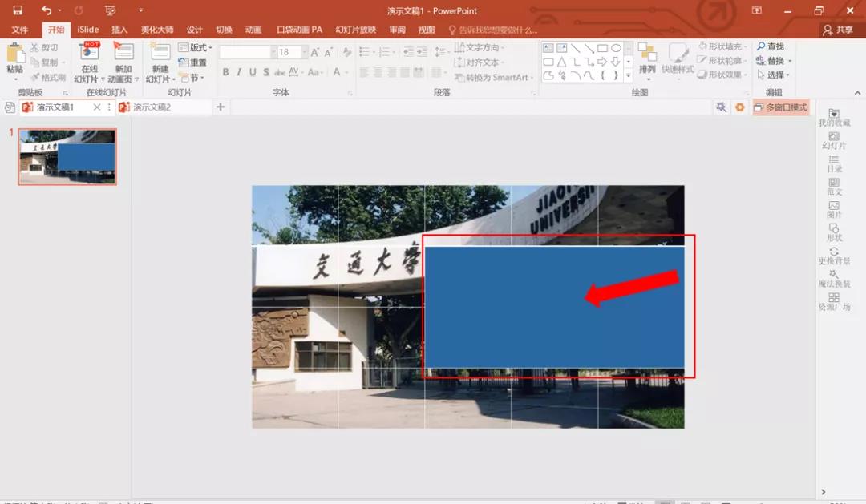Select the text box shape in gallery

pos(548,48)
